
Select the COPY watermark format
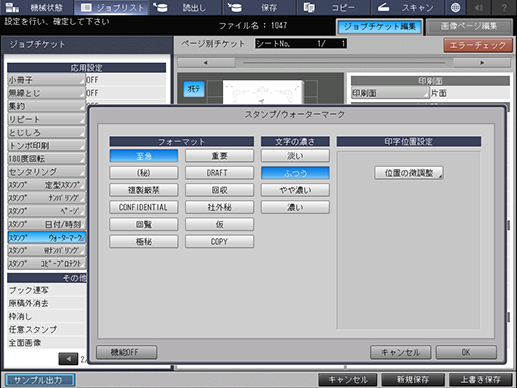[219, 241]
